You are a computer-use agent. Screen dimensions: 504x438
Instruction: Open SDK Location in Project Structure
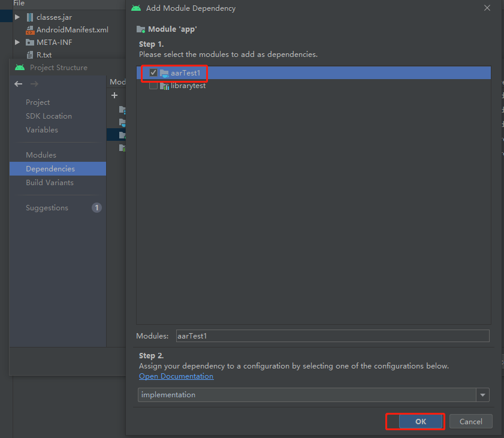point(49,116)
